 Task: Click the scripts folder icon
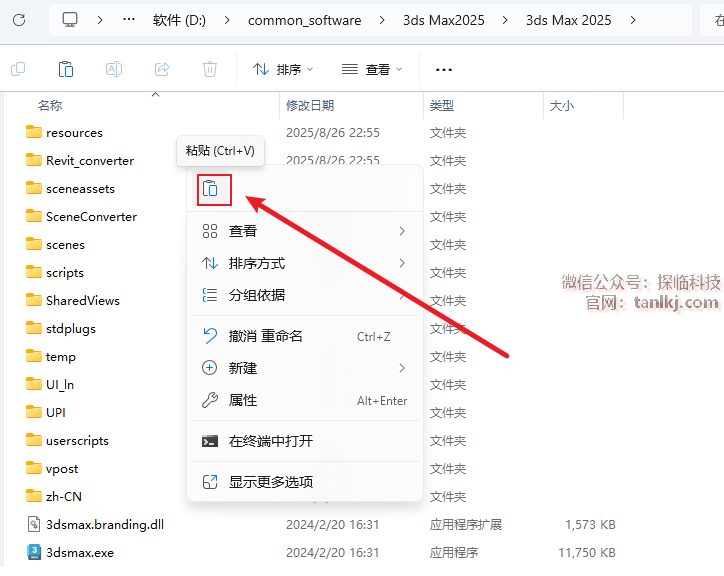[x=34, y=272]
